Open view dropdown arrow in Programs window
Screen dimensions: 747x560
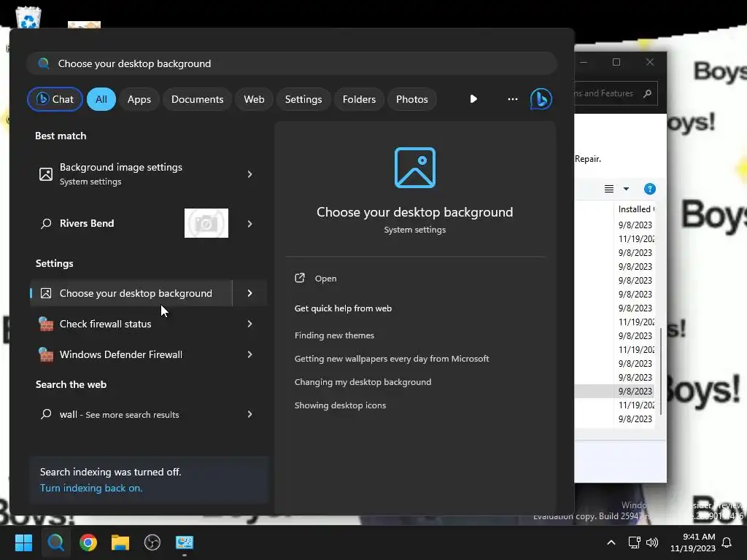(x=626, y=189)
